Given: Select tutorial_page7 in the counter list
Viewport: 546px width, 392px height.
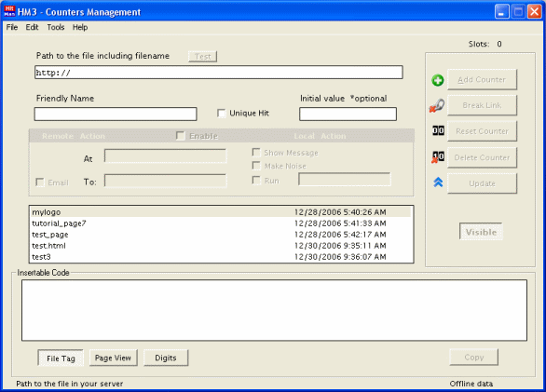Looking at the screenshot, I should point(221,223).
